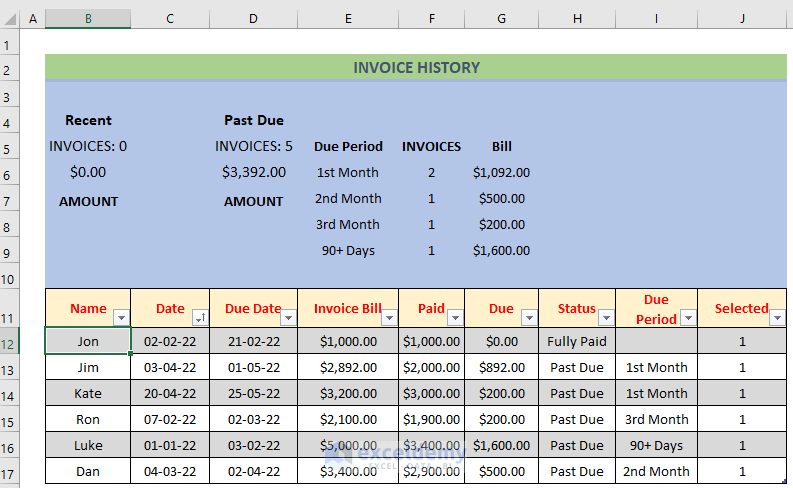Open the Invoice Bill filter dropdown
This screenshot has height=488, width=793.
389,318
